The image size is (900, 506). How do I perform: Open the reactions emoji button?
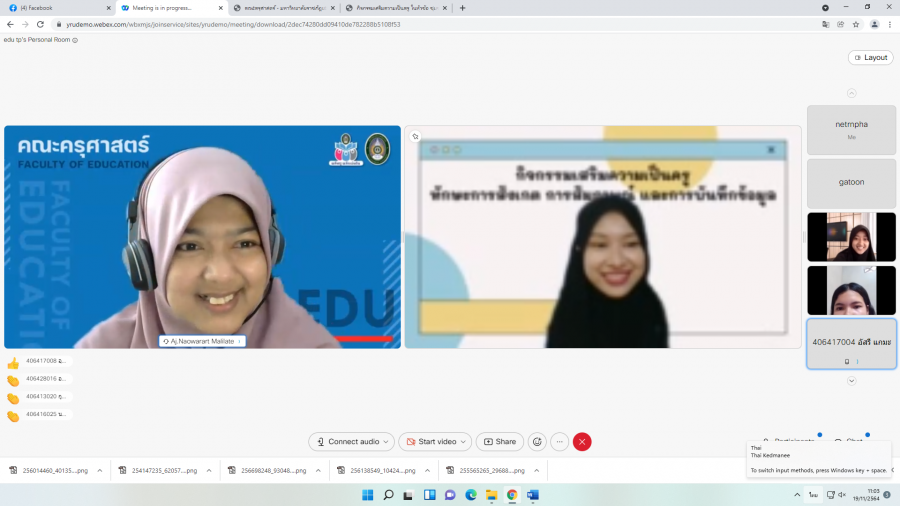tap(537, 442)
